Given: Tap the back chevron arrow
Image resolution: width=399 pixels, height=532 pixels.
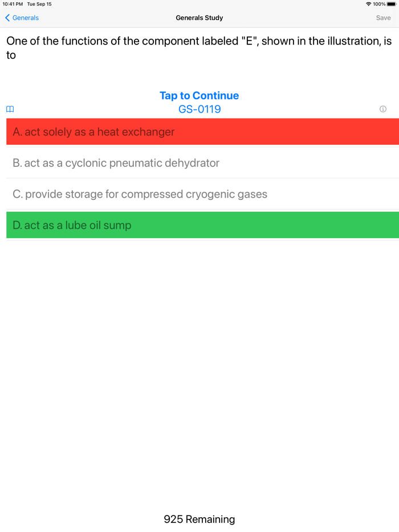Looking at the screenshot, I should click(7, 18).
